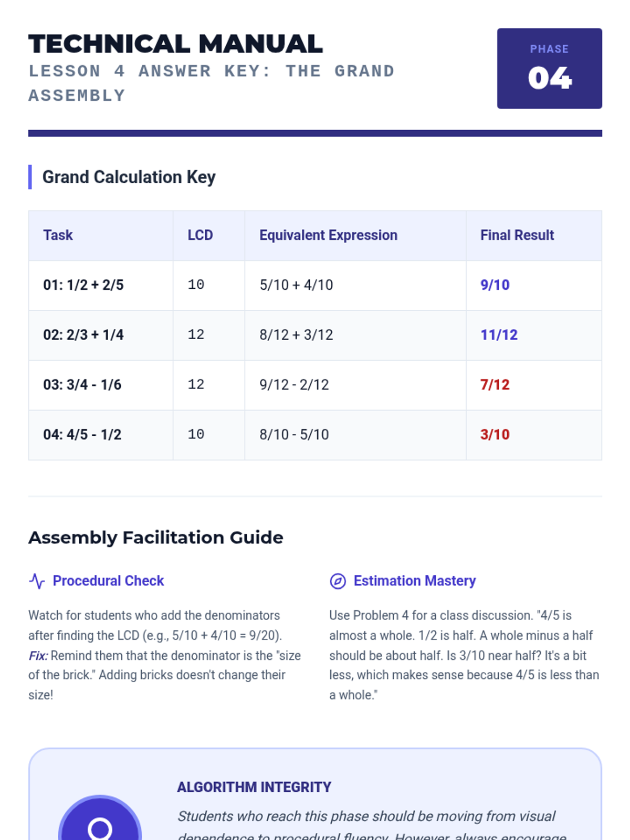Click the Final Result column header
Image resolution: width=630 pixels, height=840 pixels.
click(x=517, y=235)
